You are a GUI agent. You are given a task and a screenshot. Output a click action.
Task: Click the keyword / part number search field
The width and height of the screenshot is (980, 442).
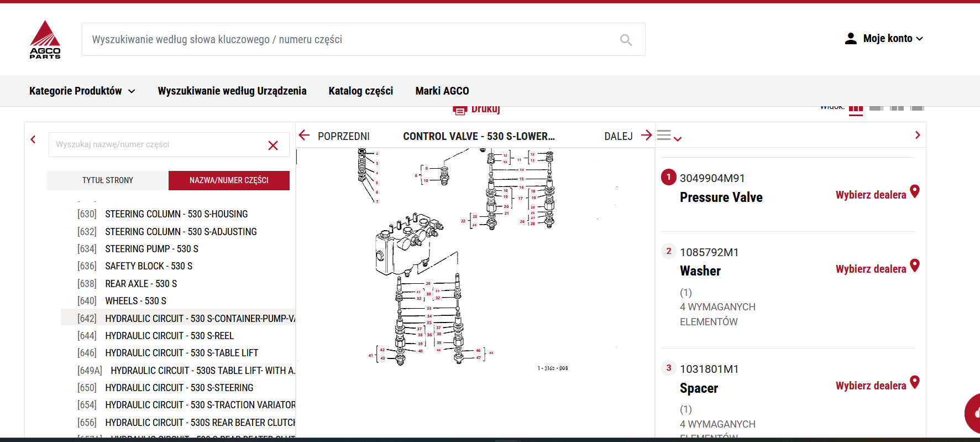coord(348,40)
